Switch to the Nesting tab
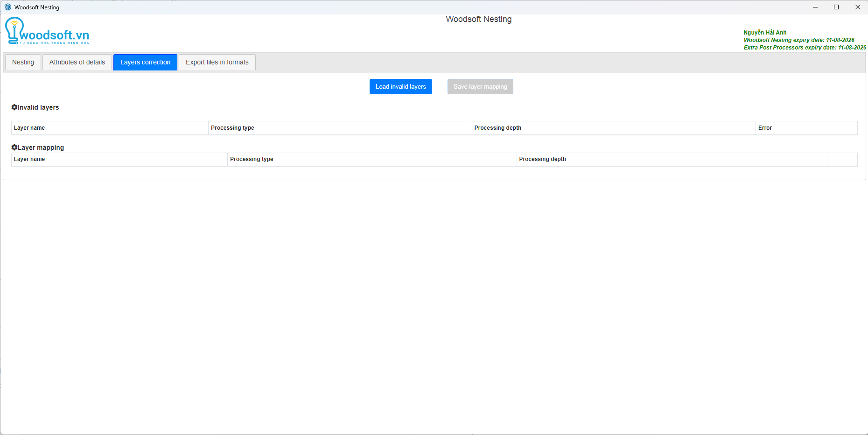Viewport: 868px width, 435px height. 23,62
